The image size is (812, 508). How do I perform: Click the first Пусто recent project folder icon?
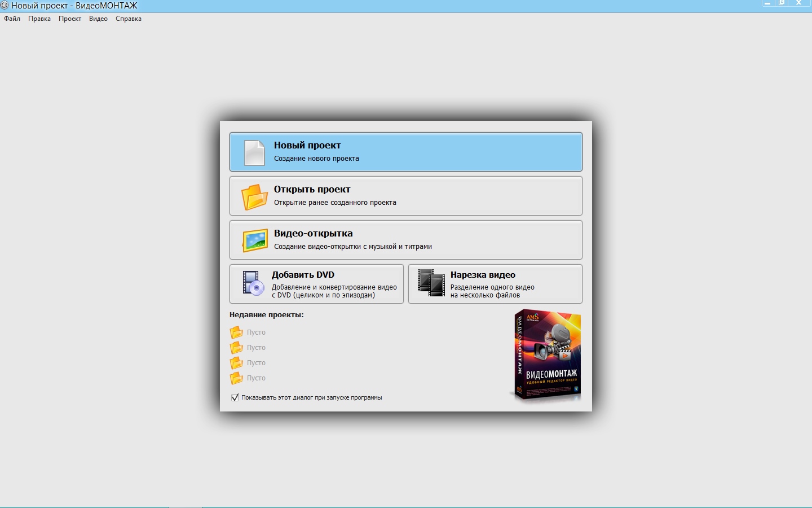tap(236, 332)
